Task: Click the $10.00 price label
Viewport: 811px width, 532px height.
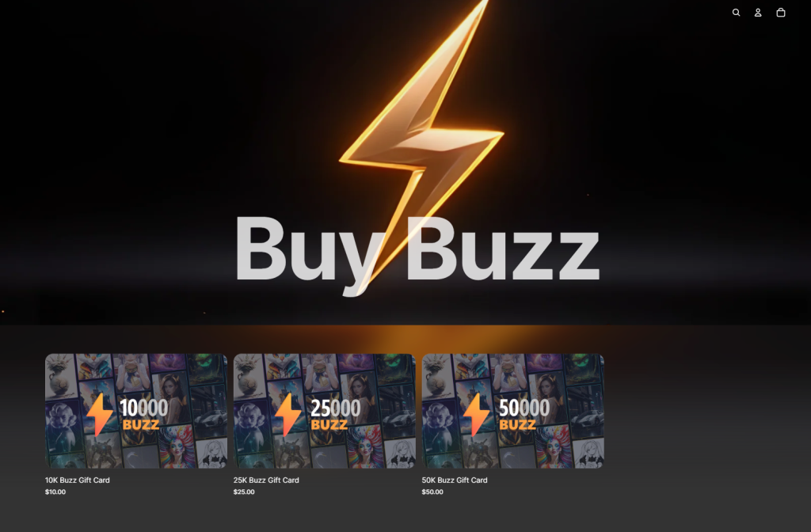Action: (55, 492)
